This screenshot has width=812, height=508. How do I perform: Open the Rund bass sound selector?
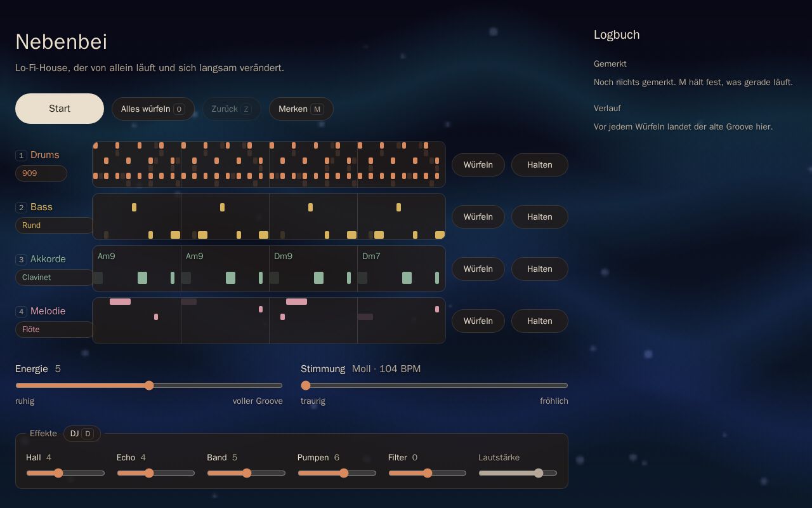pos(55,225)
